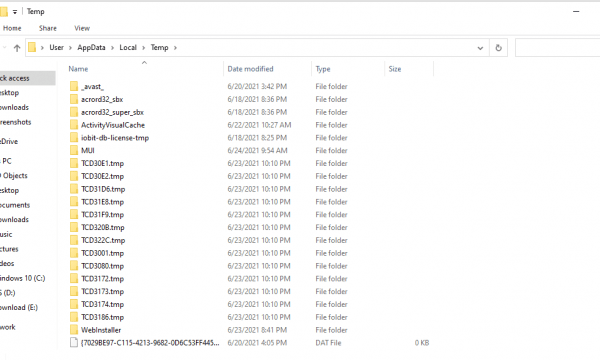Select the TCD30E2.tmp folder icon
Viewport: 600px width, 360px height.
click(x=74, y=176)
